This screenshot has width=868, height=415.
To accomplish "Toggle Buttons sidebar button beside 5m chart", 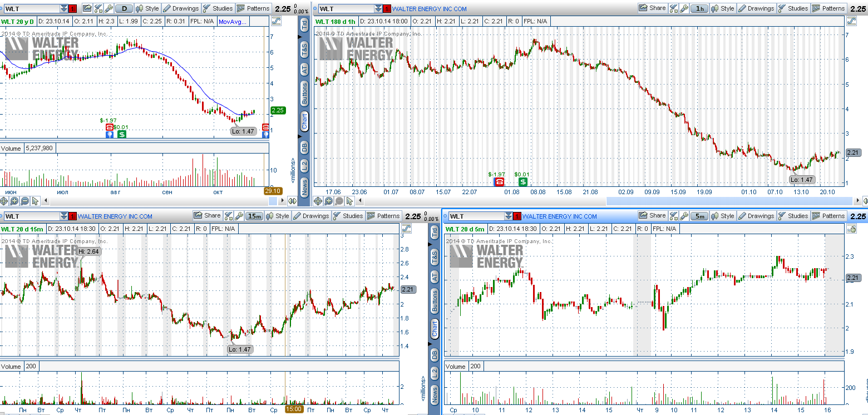I will tap(435, 301).
